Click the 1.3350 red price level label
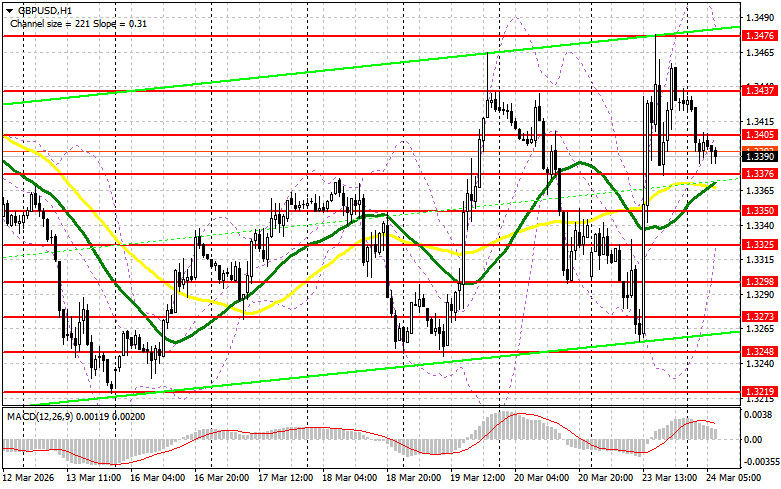 coord(759,211)
